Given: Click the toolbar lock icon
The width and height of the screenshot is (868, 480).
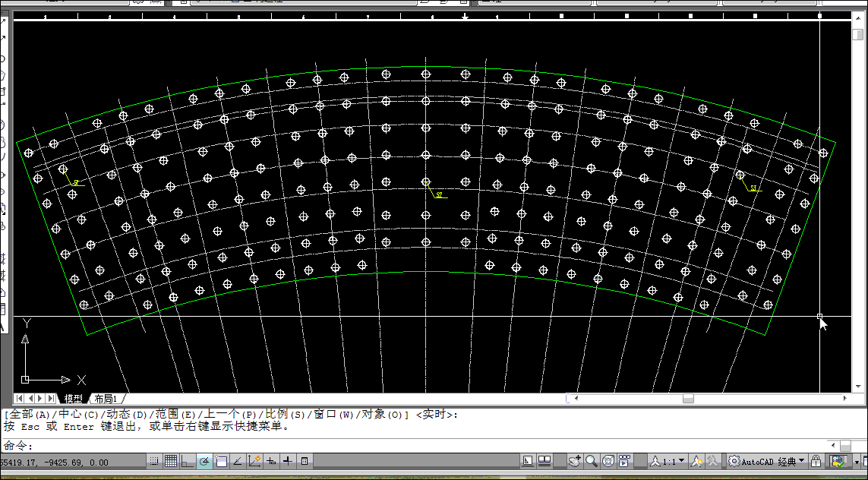Looking at the screenshot, I should coord(816,461).
